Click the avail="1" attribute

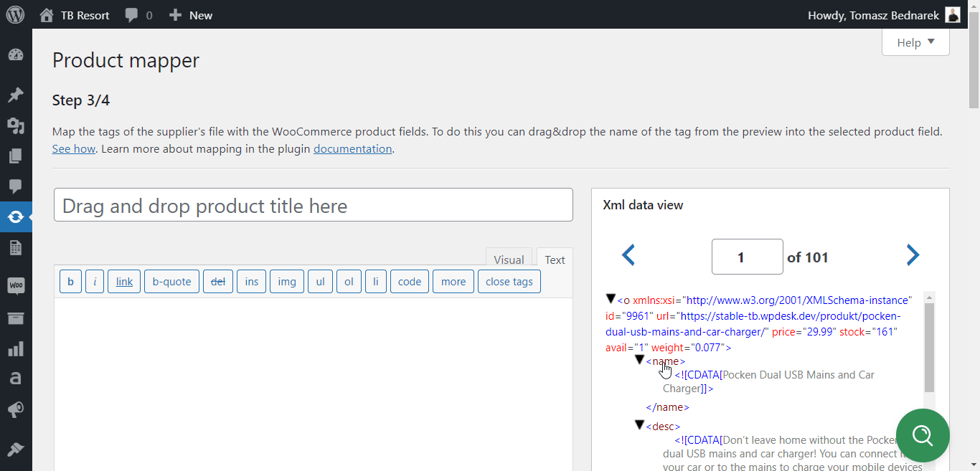(627, 348)
